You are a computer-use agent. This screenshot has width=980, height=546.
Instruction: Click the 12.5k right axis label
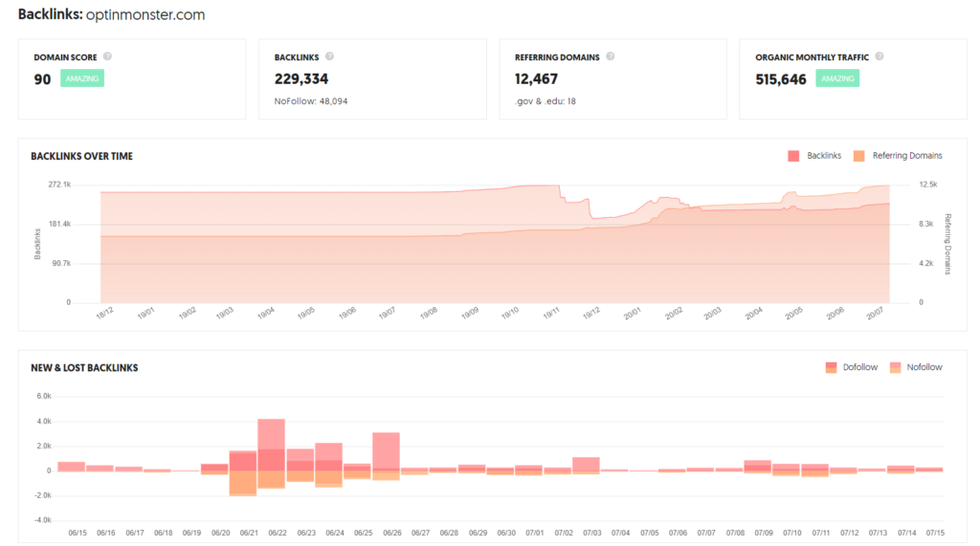[928, 185]
